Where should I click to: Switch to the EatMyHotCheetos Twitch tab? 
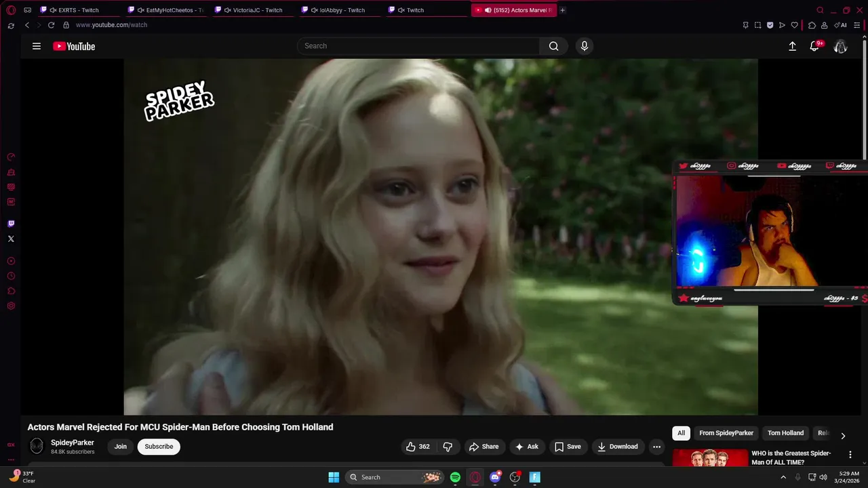click(x=166, y=10)
